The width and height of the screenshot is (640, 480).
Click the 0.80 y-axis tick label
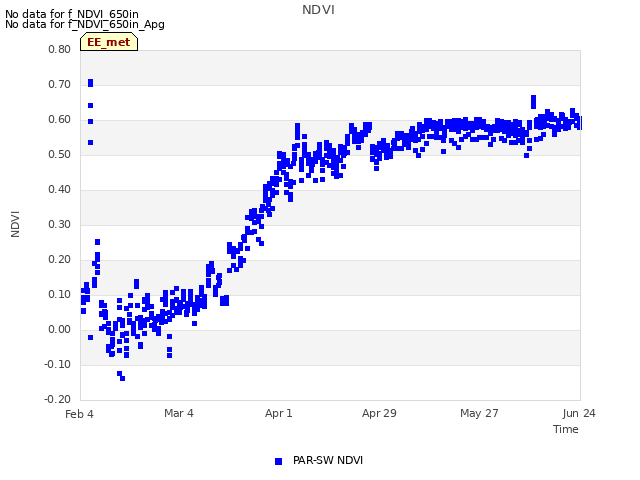pos(60,49)
